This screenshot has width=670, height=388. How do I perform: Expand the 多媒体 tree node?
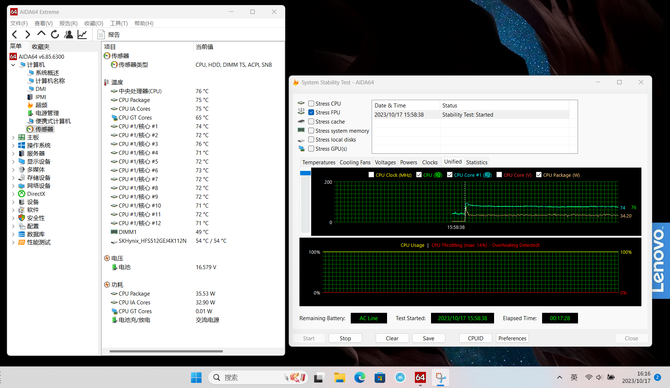[13, 170]
